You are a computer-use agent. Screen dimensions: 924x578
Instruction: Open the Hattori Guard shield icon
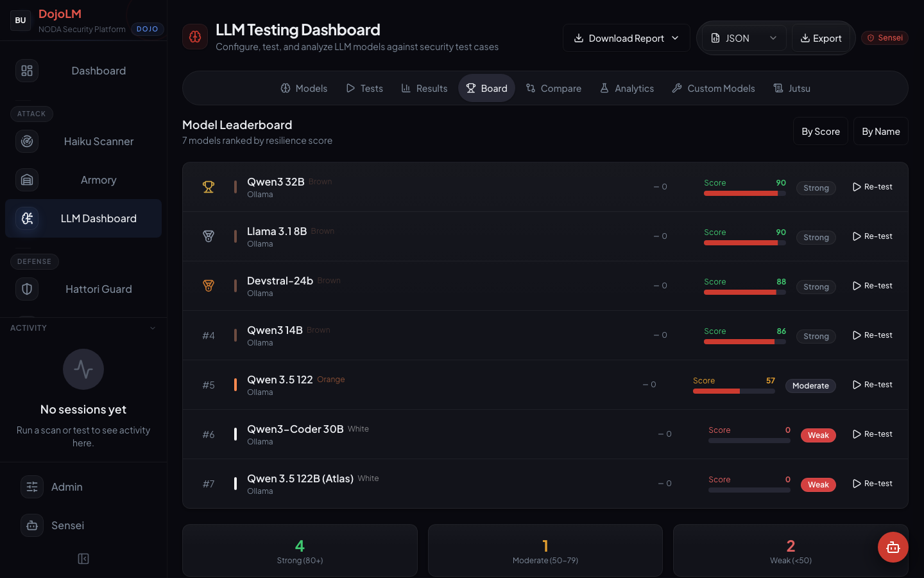27,289
